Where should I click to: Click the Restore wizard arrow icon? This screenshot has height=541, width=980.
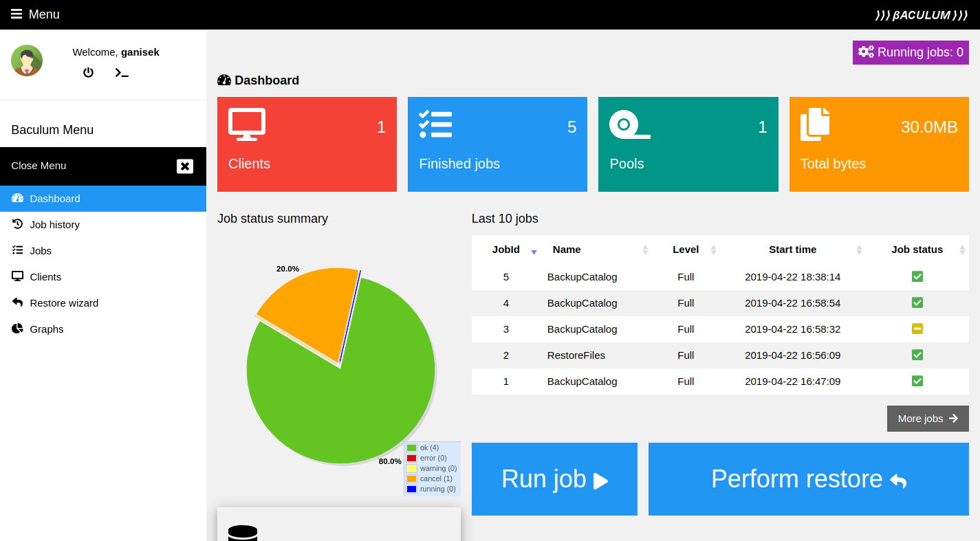coord(18,302)
